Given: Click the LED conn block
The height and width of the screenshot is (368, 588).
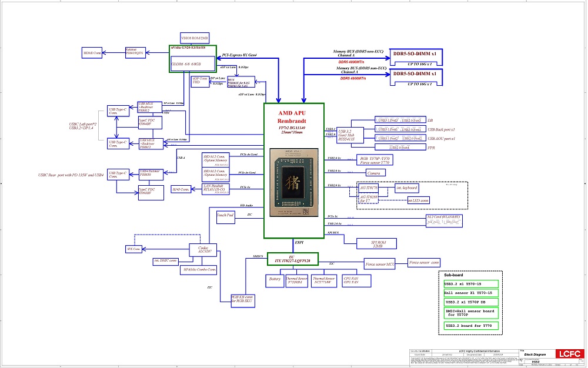Looking at the screenshot, I should [x=419, y=200].
